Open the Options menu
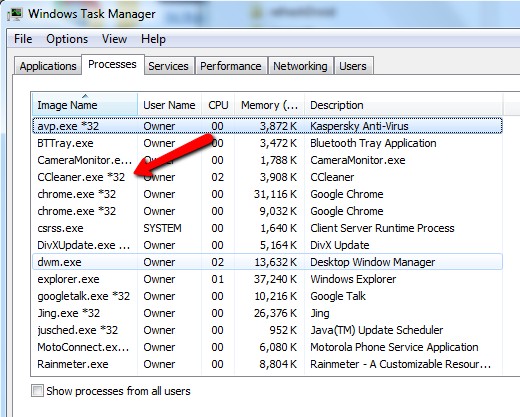 click(x=67, y=39)
